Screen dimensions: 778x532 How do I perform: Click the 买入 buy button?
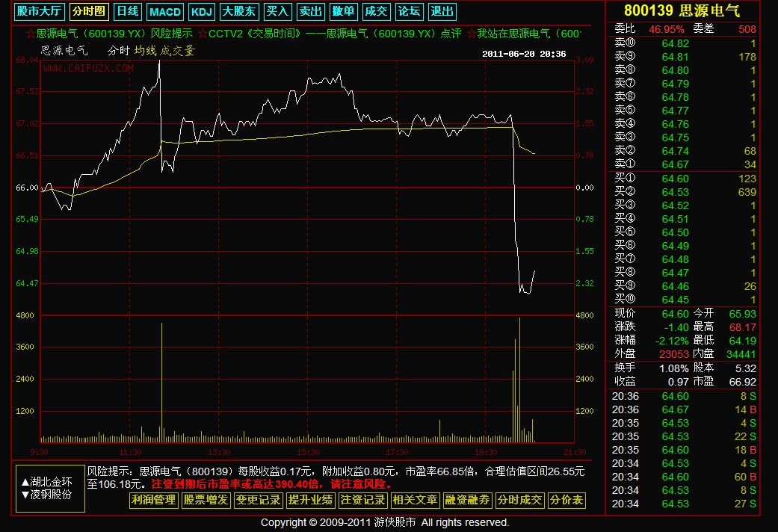click(x=277, y=11)
